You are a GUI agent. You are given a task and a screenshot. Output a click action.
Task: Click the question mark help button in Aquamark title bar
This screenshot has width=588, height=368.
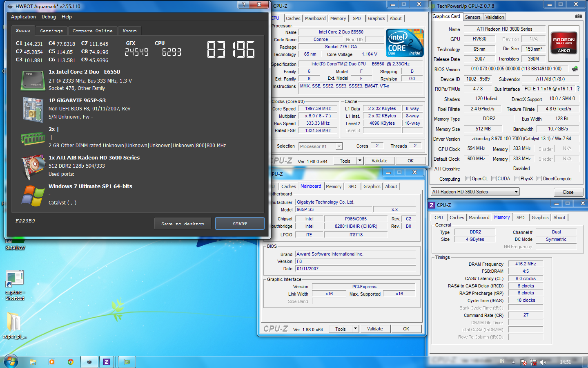244,4
